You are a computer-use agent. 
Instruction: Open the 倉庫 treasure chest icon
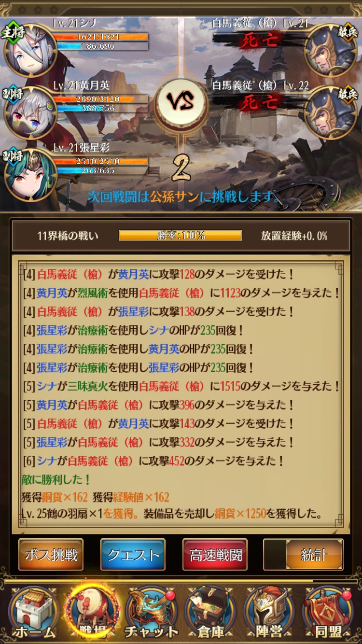210,612
